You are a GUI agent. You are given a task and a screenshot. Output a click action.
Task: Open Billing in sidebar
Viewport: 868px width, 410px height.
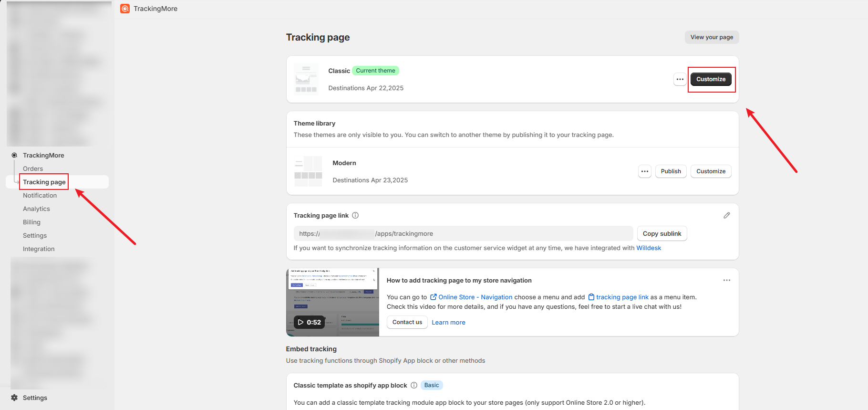pyautogui.click(x=31, y=222)
